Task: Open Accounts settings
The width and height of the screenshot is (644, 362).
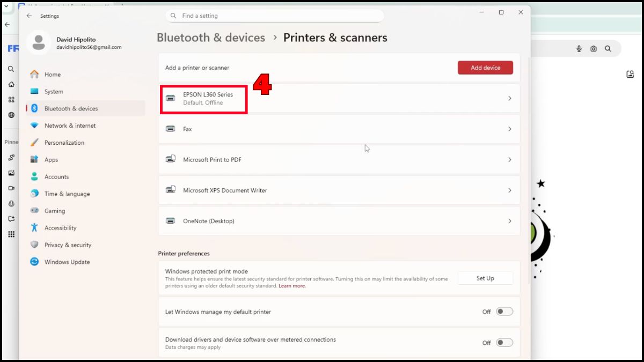Action: [x=85, y=177]
